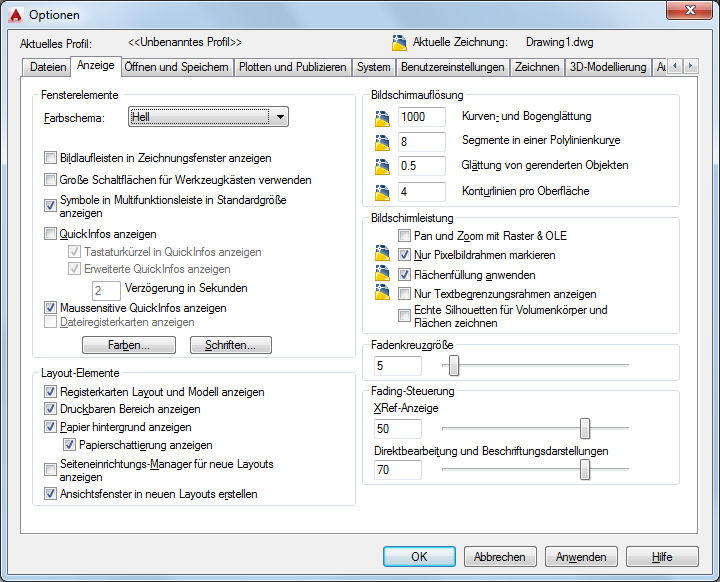Screen dimensions: 720x582
Task: Click drawing icon next to Nur Textbegrenzungsrahmen anzeigen
Action: [382, 292]
